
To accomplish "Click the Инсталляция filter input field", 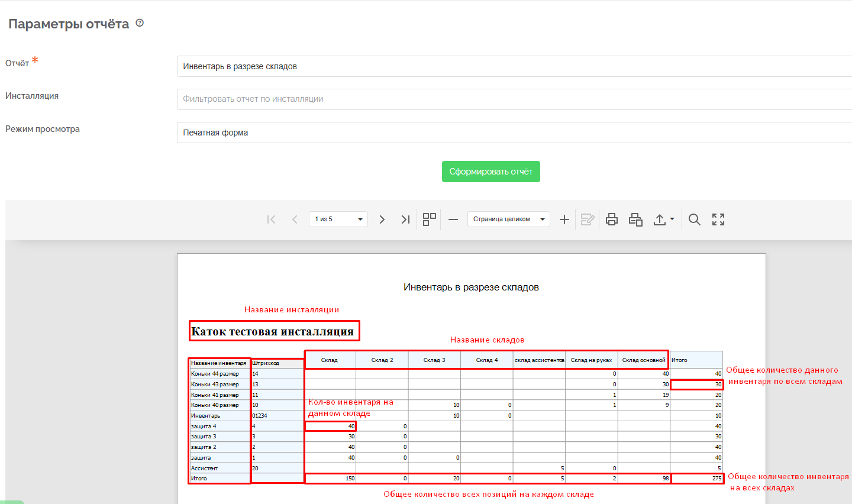I will coord(514,99).
